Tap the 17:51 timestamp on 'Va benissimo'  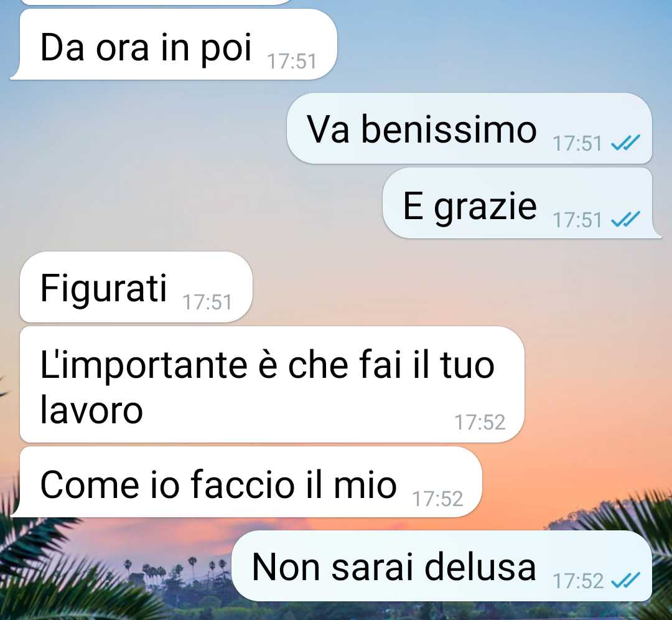click(x=577, y=144)
